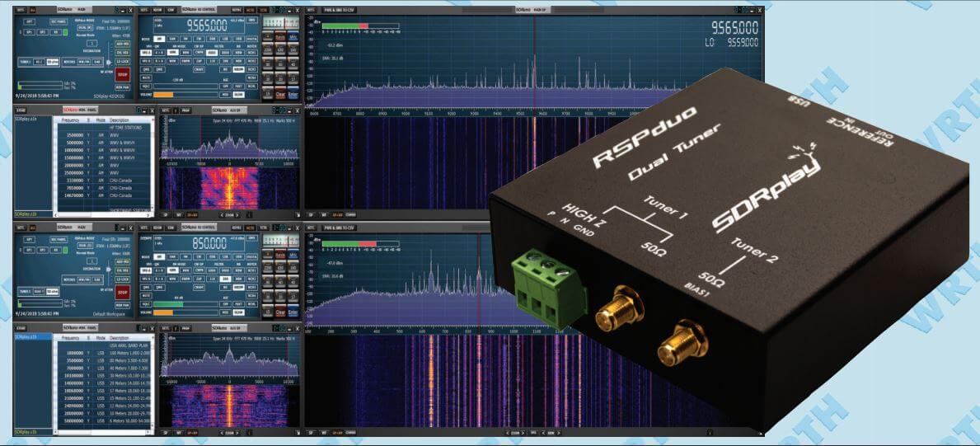Enable LO LOCK in top Main panel
Image resolution: width=980 pixels, height=446 pixels.
coord(122,60)
